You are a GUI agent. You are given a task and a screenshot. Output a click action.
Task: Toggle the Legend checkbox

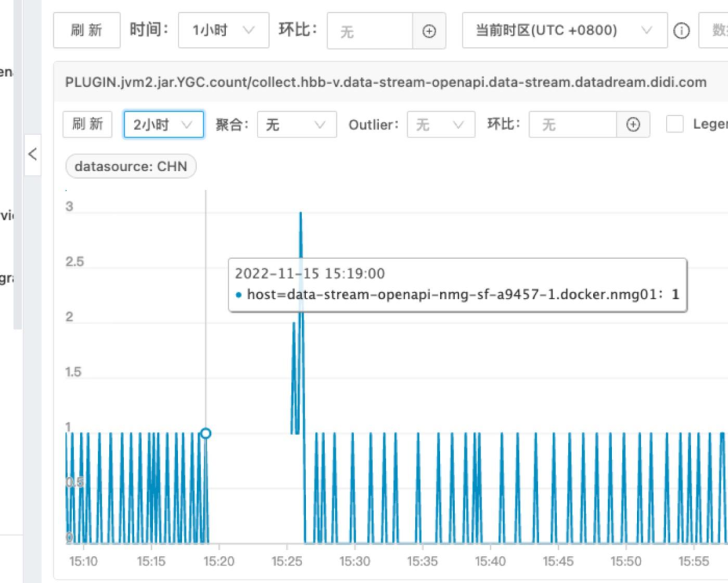pos(675,125)
